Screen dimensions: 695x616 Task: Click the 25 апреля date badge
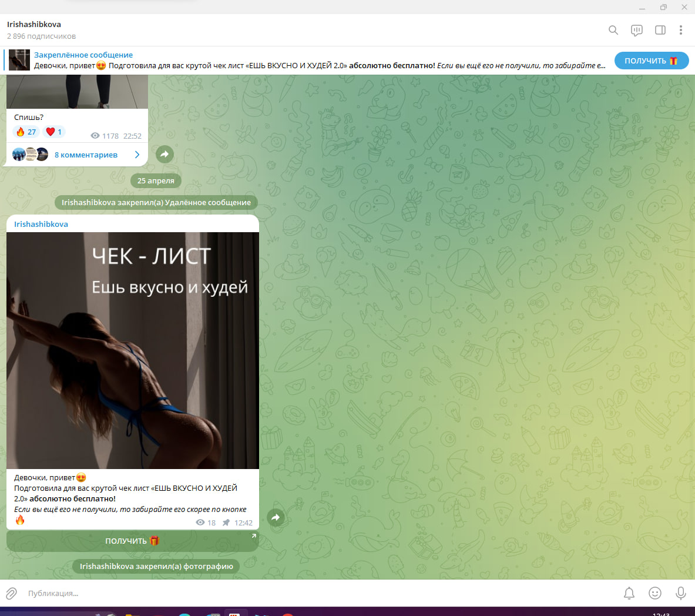tap(156, 180)
